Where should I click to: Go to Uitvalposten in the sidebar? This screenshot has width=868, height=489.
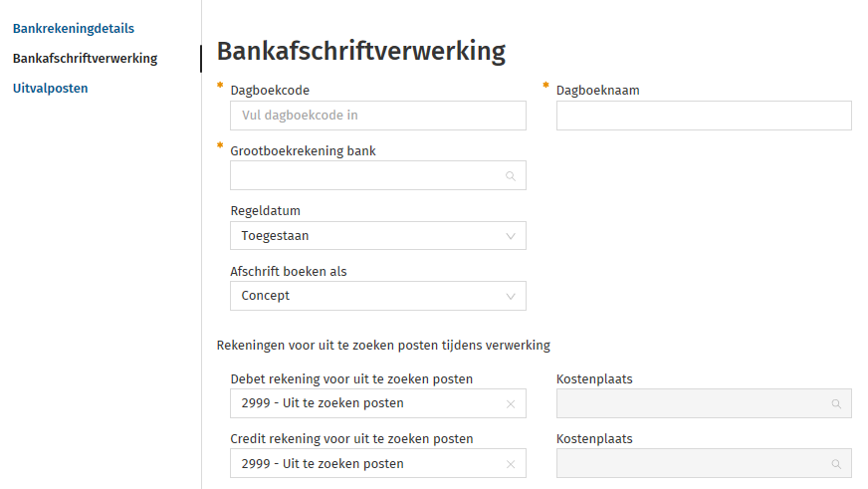51,89
